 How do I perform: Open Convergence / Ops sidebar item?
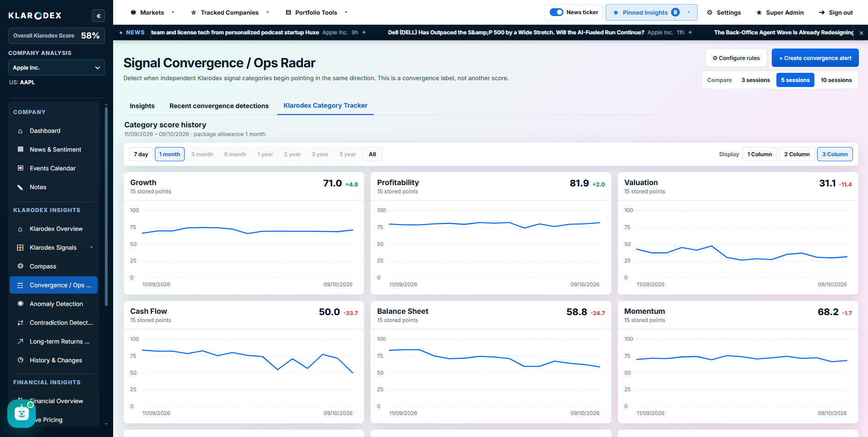click(54, 285)
